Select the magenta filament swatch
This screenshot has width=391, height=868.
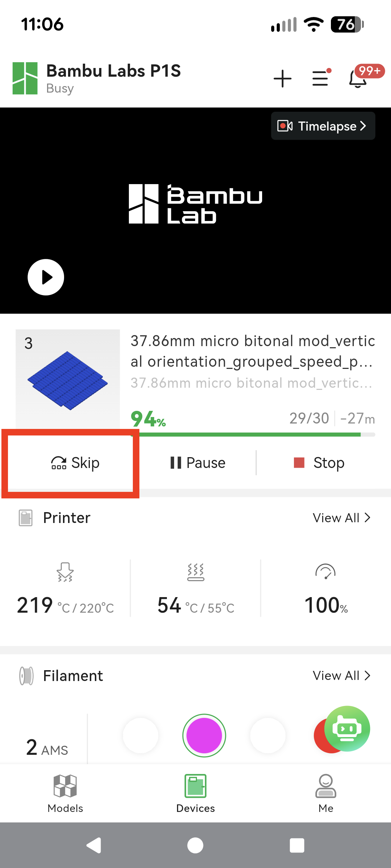tap(204, 735)
